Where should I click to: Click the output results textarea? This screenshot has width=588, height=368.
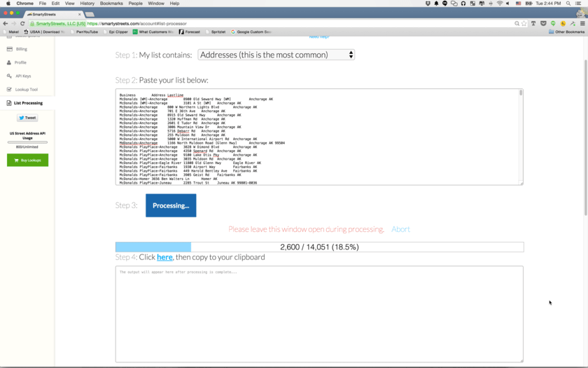pos(319,314)
